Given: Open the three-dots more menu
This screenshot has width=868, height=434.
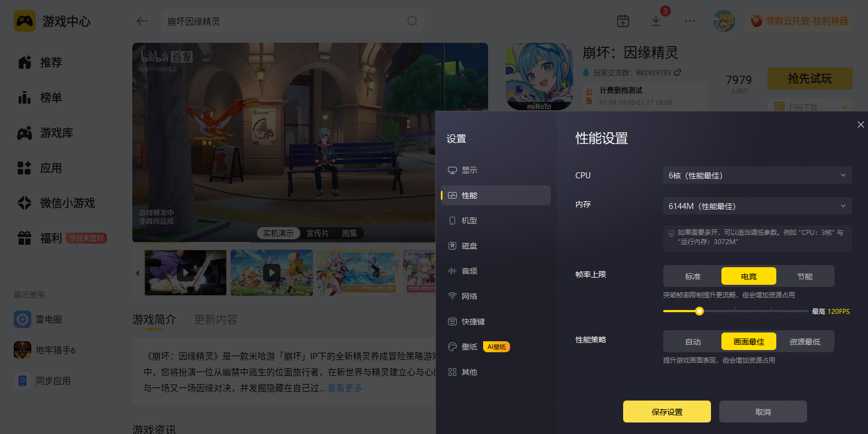Looking at the screenshot, I should coord(690,21).
